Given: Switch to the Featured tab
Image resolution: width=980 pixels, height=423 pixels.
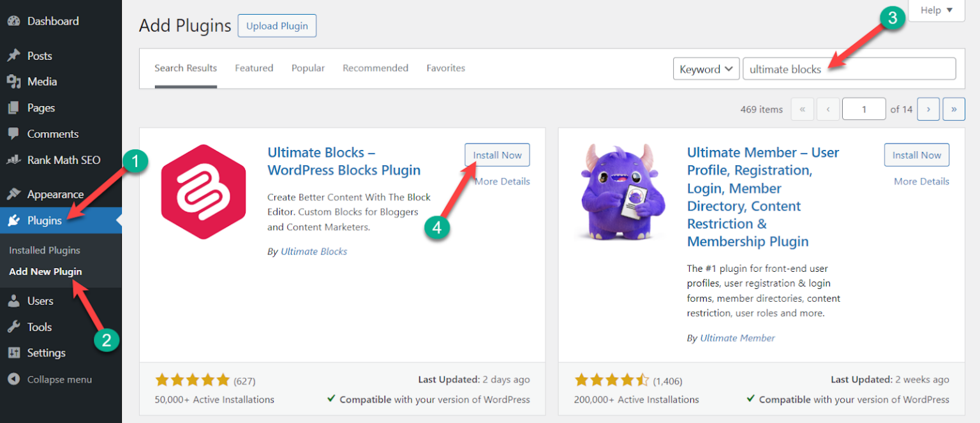Looking at the screenshot, I should (254, 68).
